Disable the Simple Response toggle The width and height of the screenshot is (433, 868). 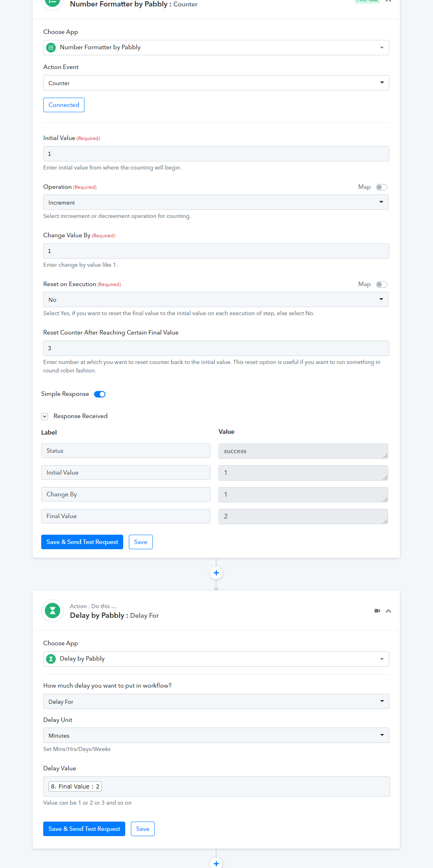tap(100, 394)
